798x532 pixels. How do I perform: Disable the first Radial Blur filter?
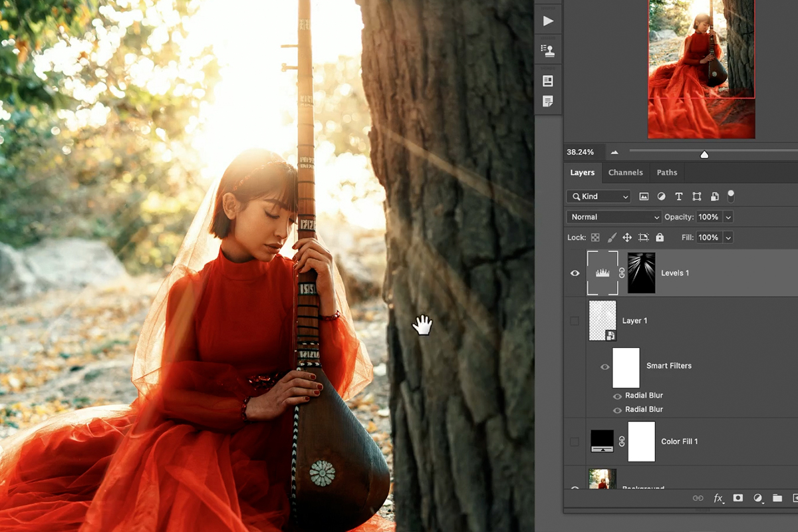[617, 395]
